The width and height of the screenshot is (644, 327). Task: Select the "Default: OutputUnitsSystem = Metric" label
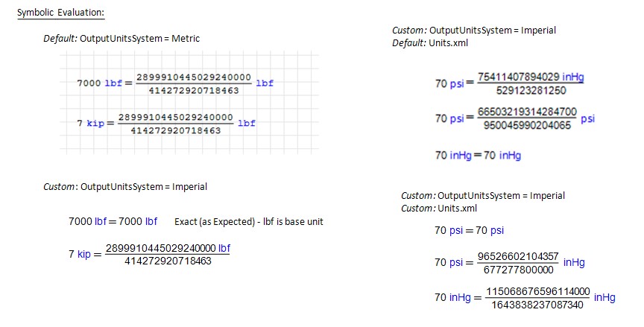[121, 38]
